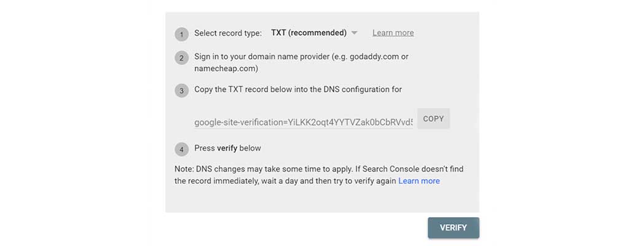The width and height of the screenshot is (644, 246).
Task: Click the step 1 number circle
Action: [x=181, y=34]
